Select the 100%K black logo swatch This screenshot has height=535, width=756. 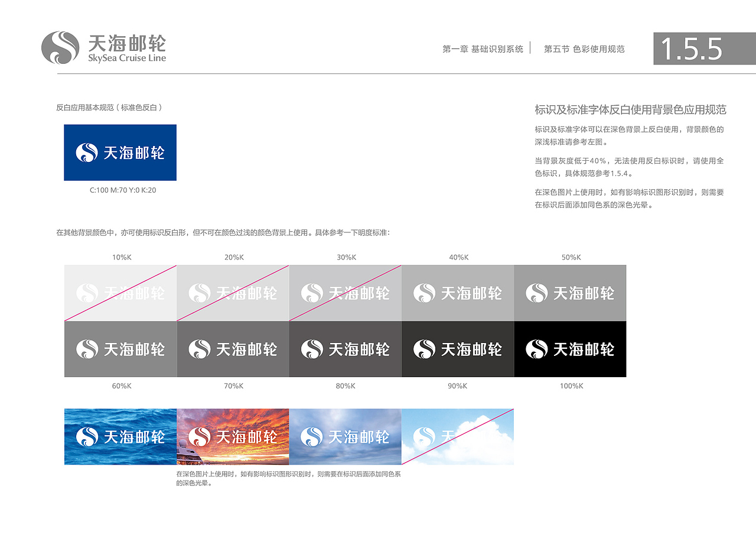click(570, 349)
